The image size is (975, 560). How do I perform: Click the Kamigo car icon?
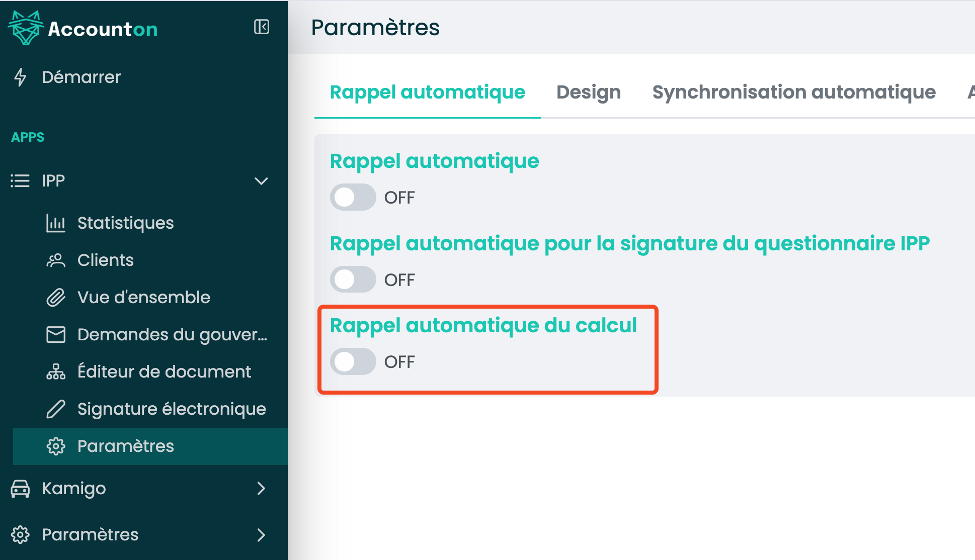pyautogui.click(x=20, y=489)
